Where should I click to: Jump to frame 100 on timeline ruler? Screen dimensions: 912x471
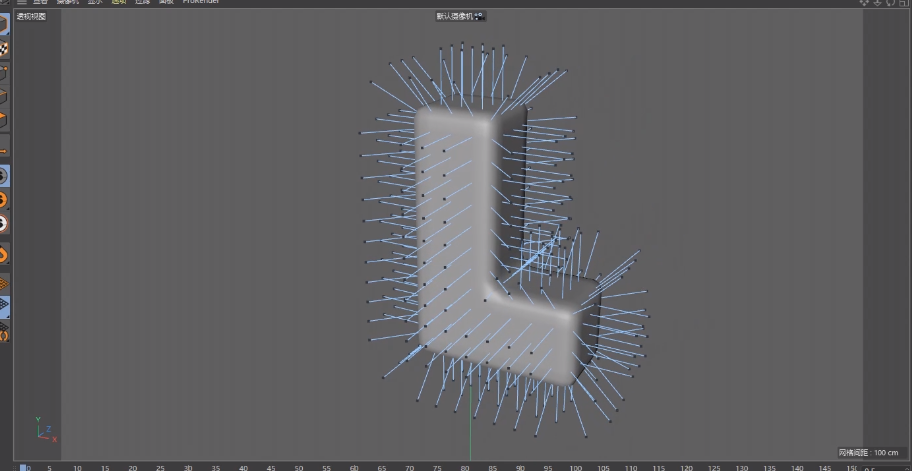(x=576, y=468)
